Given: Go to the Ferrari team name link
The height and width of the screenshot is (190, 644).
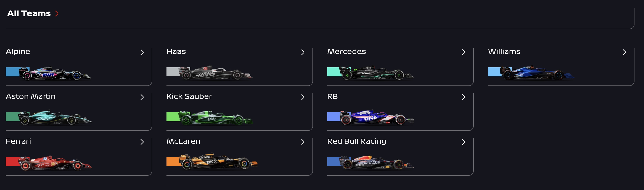Looking at the screenshot, I should tap(18, 141).
